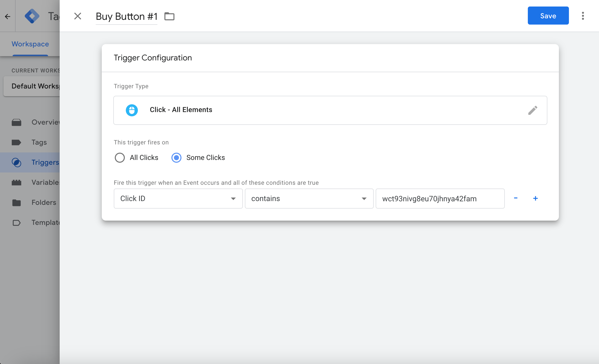Click the condition value text field

point(440,199)
